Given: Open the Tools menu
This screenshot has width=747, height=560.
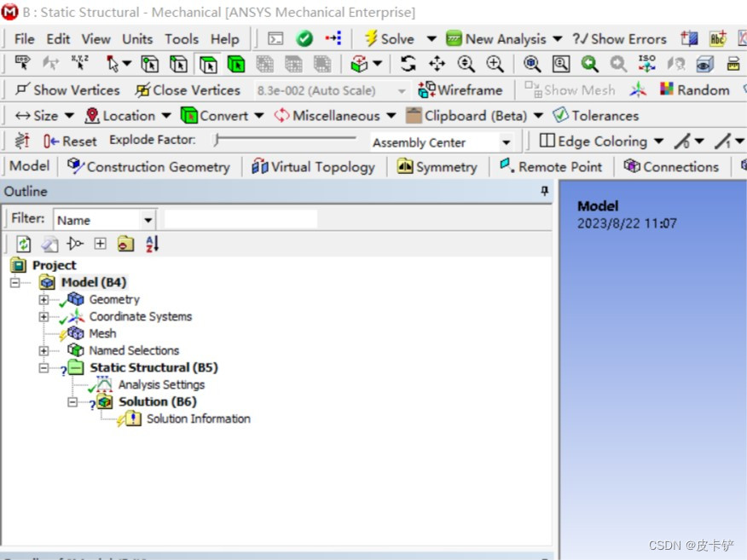Looking at the screenshot, I should pyautogui.click(x=182, y=38).
